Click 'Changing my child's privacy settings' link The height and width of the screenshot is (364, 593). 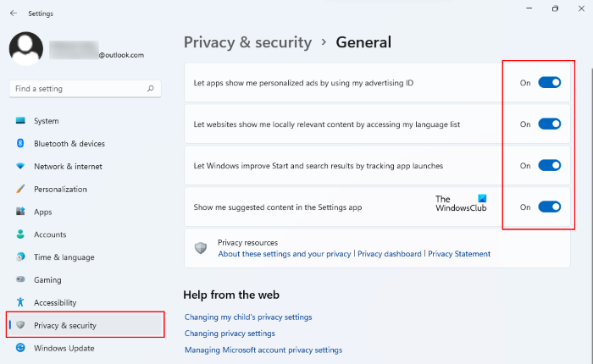coord(248,317)
